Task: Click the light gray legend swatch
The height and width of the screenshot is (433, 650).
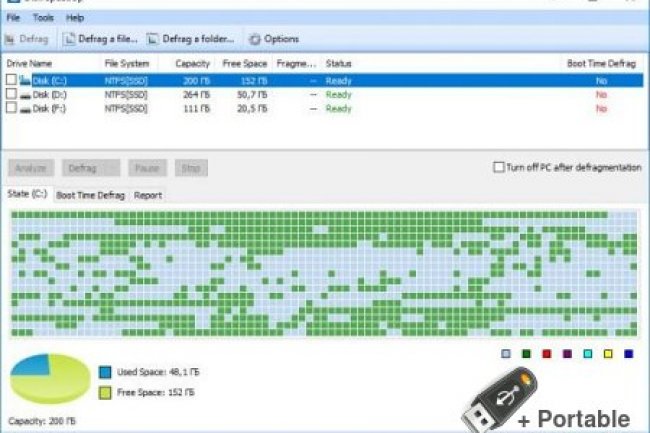Action: (506, 353)
